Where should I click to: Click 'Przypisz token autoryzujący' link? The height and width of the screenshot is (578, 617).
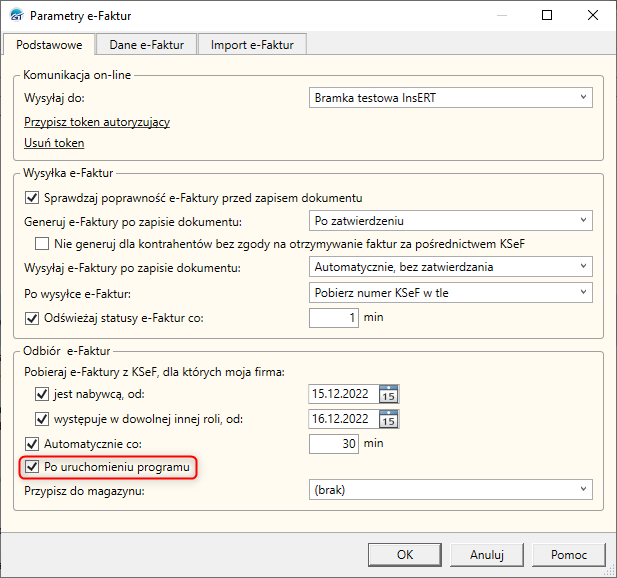pos(97,122)
